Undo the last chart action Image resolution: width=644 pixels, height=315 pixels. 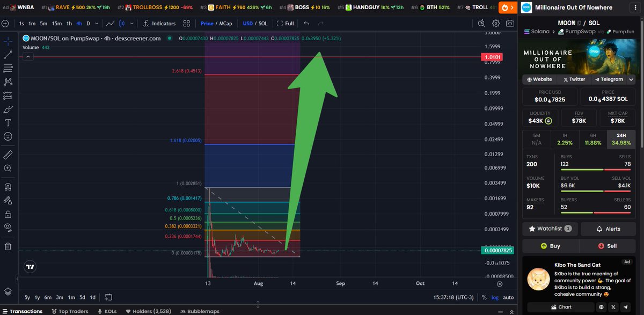(306, 24)
